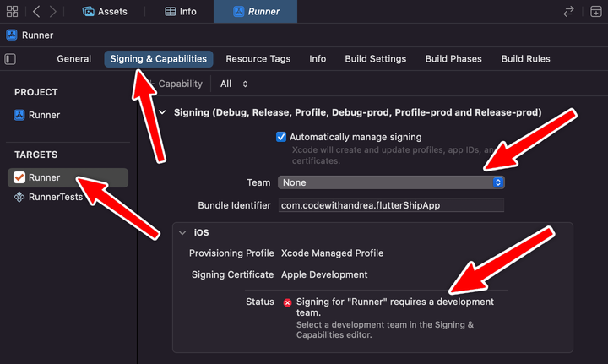Click the Bundle Identifier field
608x364 pixels.
point(391,205)
